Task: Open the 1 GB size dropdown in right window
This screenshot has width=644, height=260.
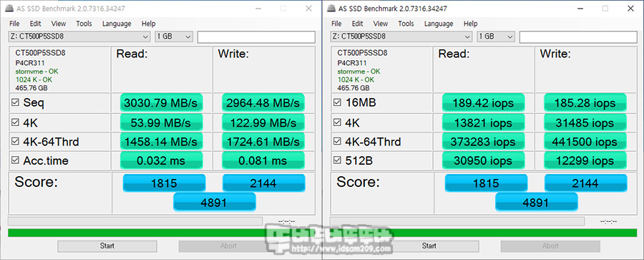Action: coord(496,37)
